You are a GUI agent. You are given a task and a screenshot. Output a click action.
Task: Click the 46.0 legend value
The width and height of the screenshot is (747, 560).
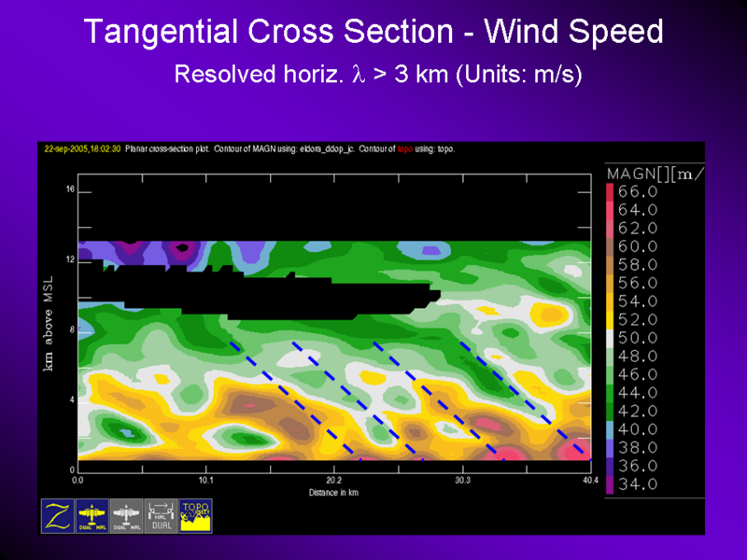pyautogui.click(x=638, y=375)
